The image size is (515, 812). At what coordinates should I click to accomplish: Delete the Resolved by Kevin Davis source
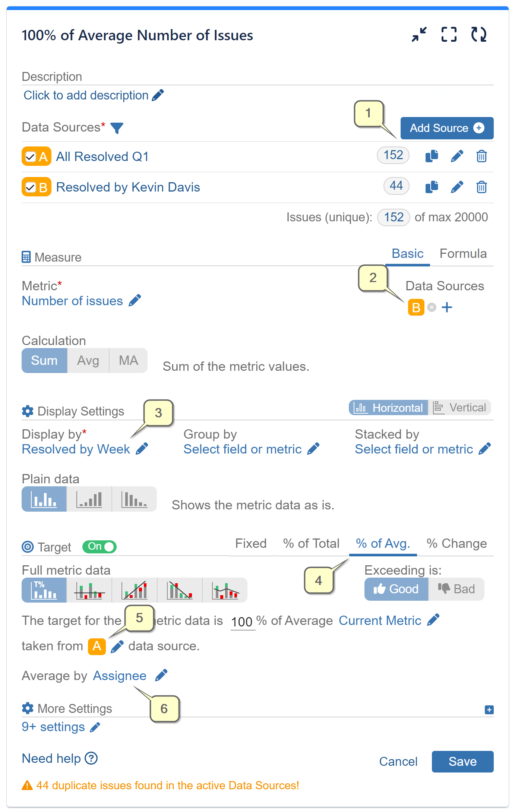point(481,187)
